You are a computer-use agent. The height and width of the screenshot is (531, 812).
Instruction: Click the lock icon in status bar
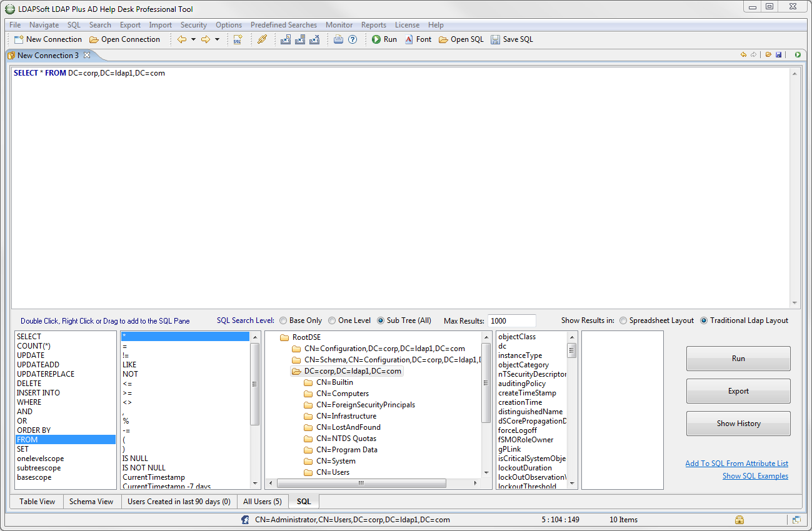[739, 520]
